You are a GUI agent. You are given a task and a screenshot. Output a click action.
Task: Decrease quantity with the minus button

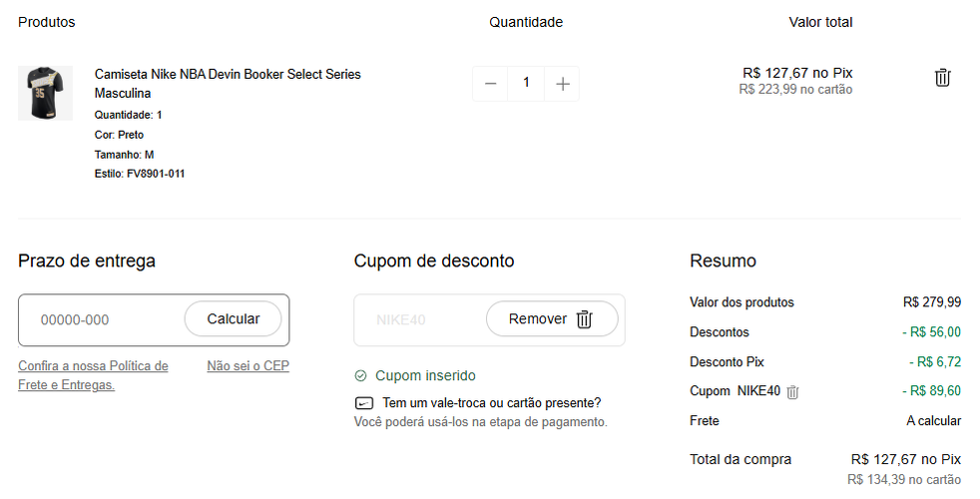pyautogui.click(x=490, y=84)
